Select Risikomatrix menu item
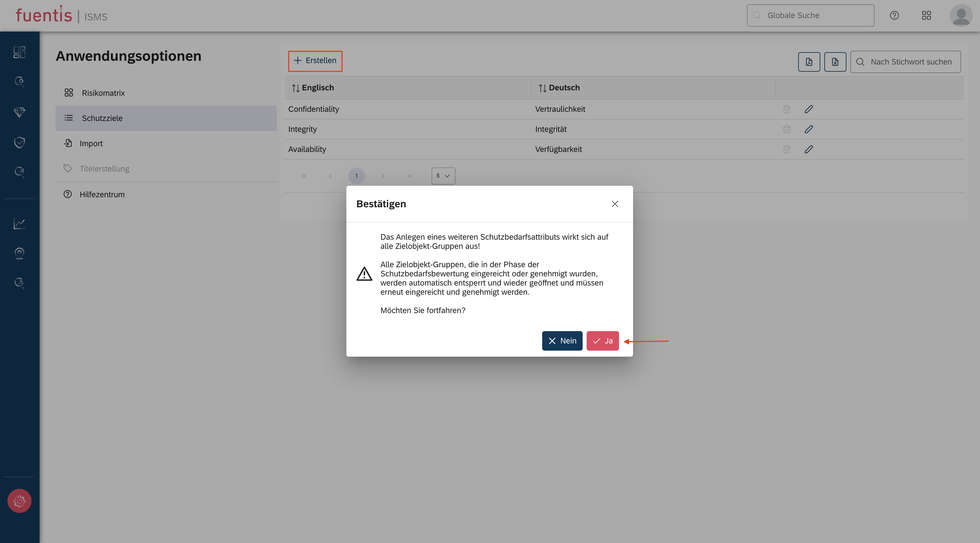This screenshot has width=980, height=543. coord(103,93)
